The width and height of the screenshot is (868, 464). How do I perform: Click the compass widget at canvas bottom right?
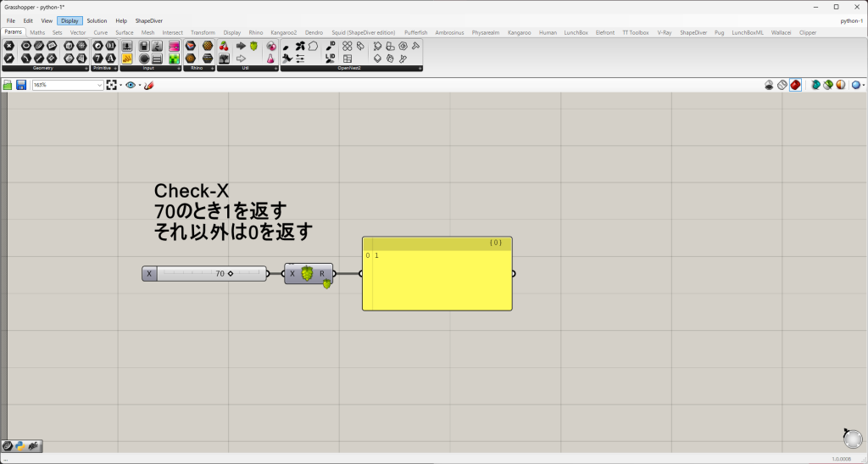[x=852, y=438]
